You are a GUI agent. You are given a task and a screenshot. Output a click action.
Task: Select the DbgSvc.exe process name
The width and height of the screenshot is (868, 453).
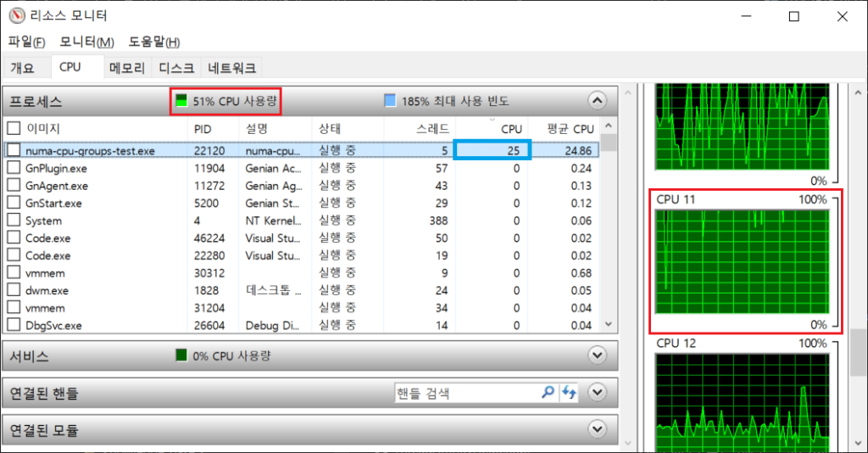(53, 325)
